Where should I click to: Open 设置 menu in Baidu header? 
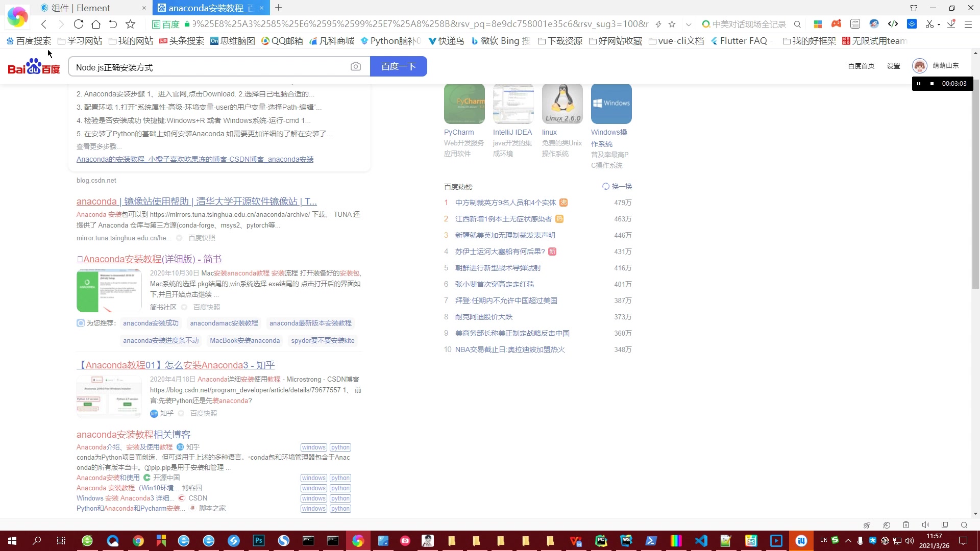click(x=893, y=66)
